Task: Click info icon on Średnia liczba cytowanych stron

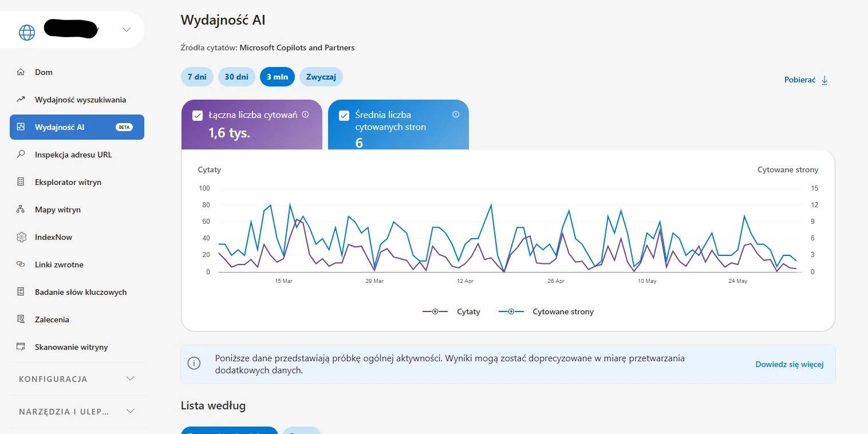Action: pos(456,115)
